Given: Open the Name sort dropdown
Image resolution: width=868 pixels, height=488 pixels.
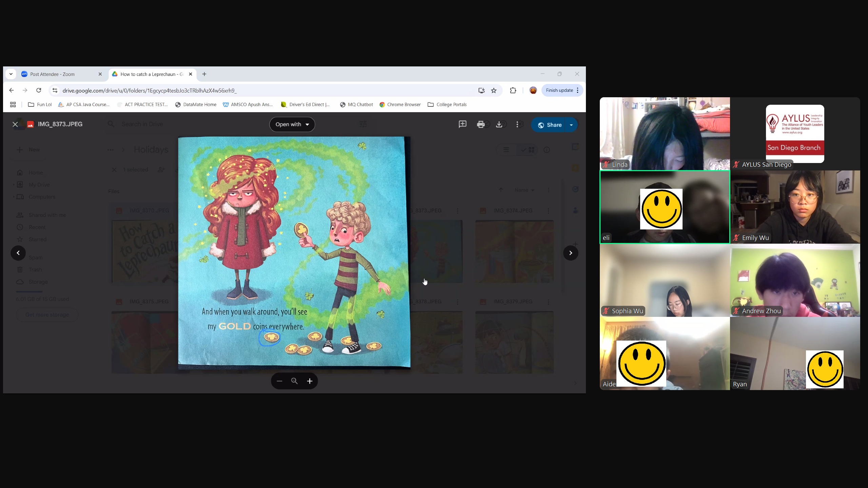Looking at the screenshot, I should [x=524, y=190].
